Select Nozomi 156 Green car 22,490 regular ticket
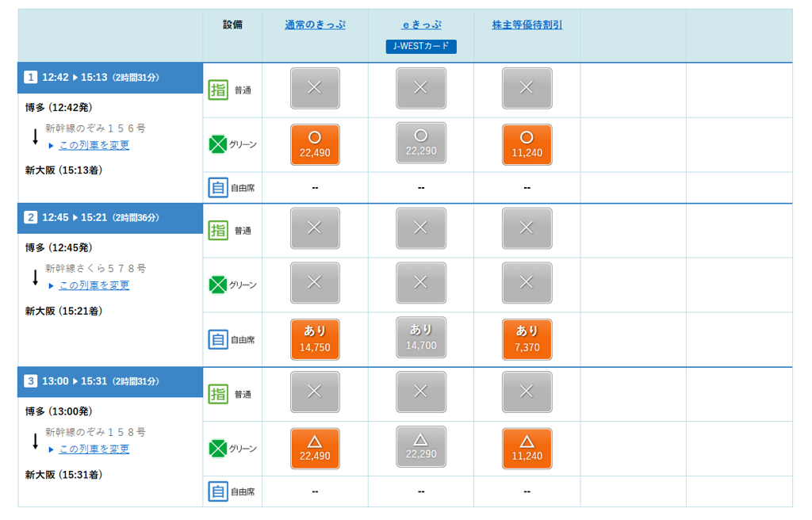Screen dimensions: 812x520 click(315, 144)
